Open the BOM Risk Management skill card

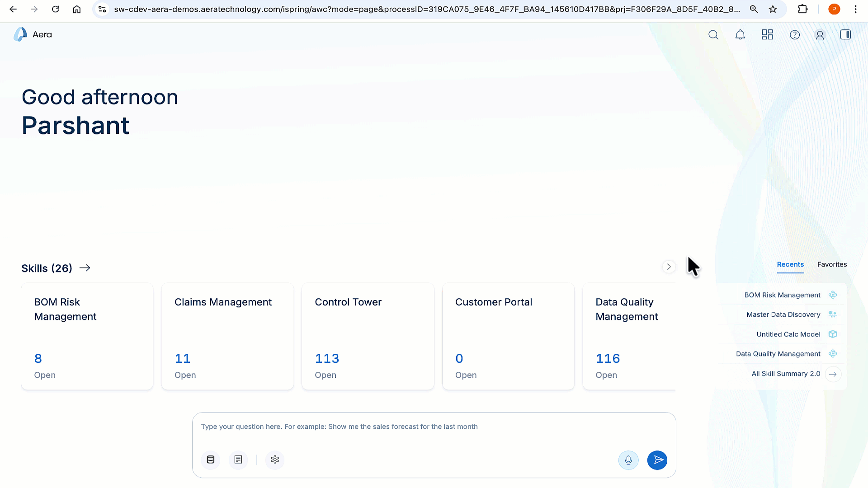tap(87, 336)
